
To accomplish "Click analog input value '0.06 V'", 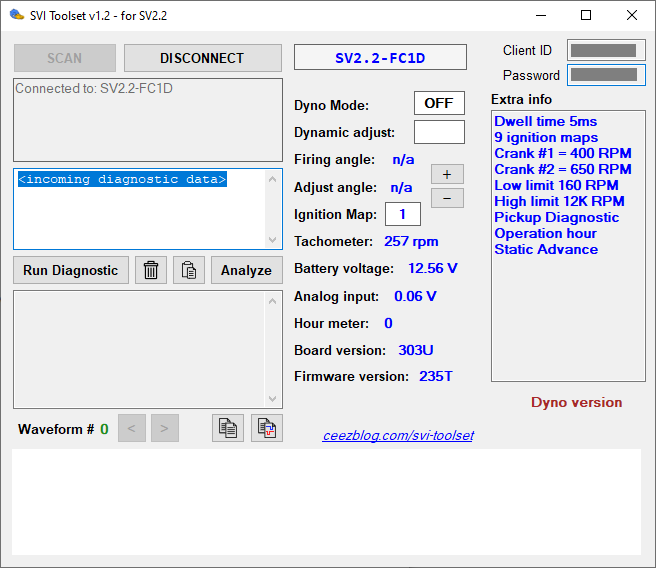I will (415, 296).
